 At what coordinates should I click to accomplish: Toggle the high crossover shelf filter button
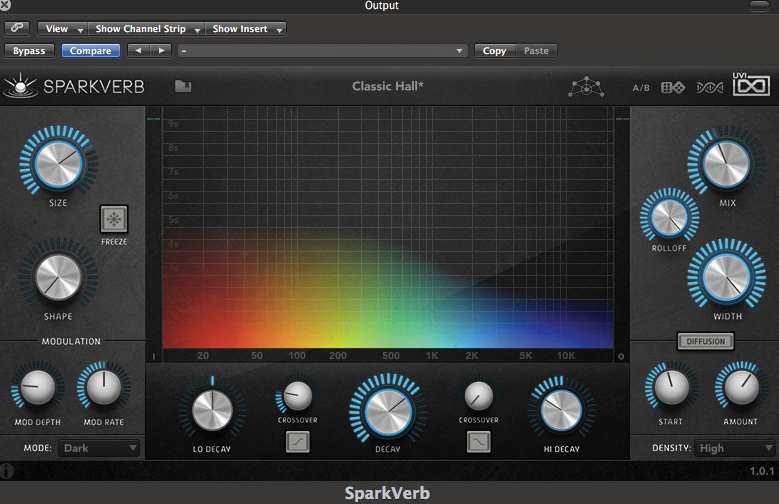[478, 441]
